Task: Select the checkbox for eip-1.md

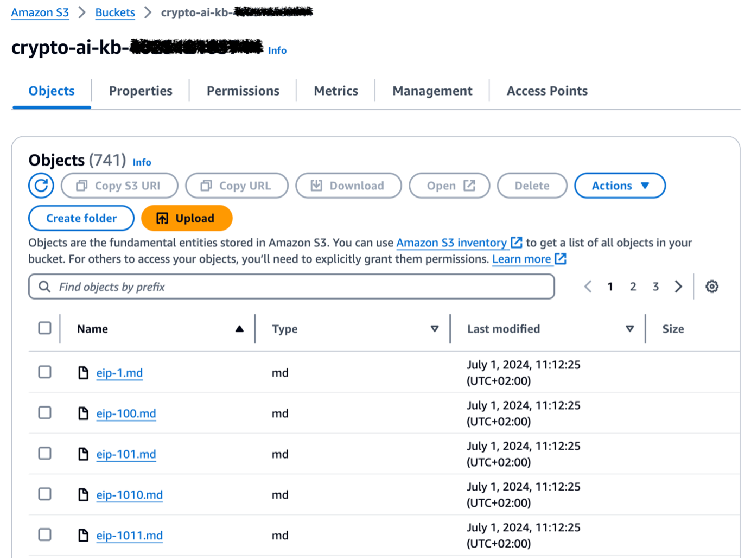Action: coord(44,372)
